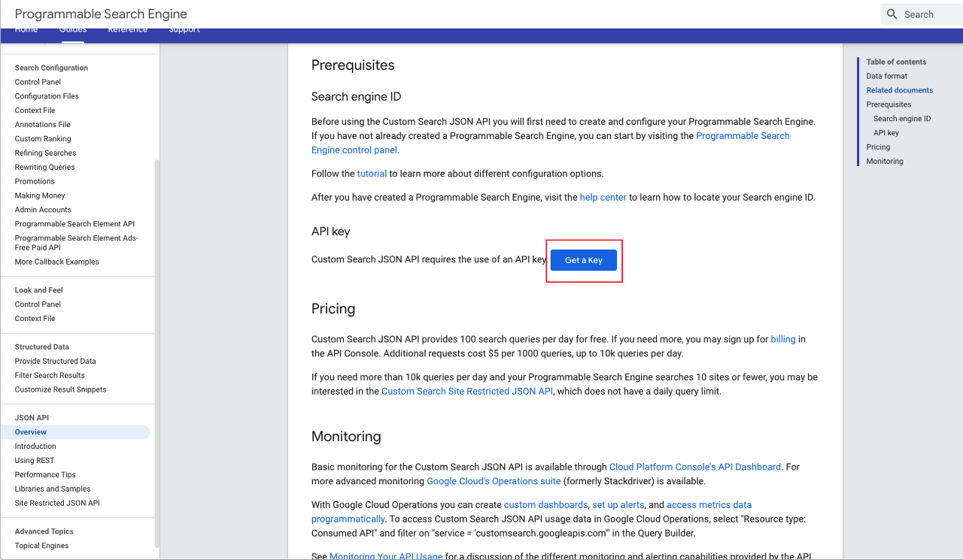963x560 pixels.
Task: Open Cloud Platform Console's API Dashboard link
Action: point(695,468)
